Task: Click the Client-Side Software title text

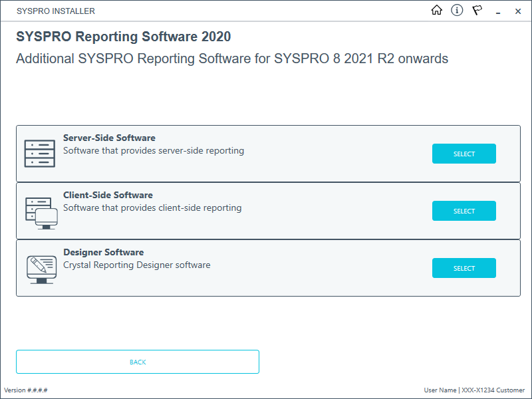Action: coord(108,196)
